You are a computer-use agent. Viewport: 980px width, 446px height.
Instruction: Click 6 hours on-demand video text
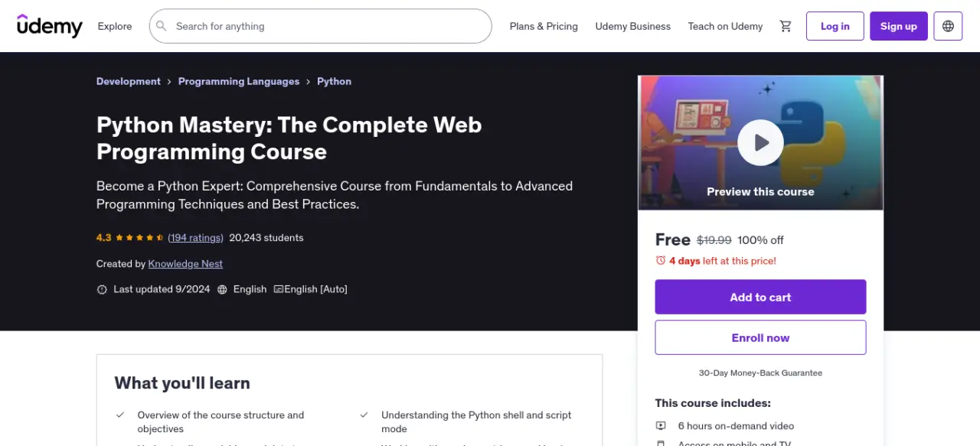(x=737, y=426)
